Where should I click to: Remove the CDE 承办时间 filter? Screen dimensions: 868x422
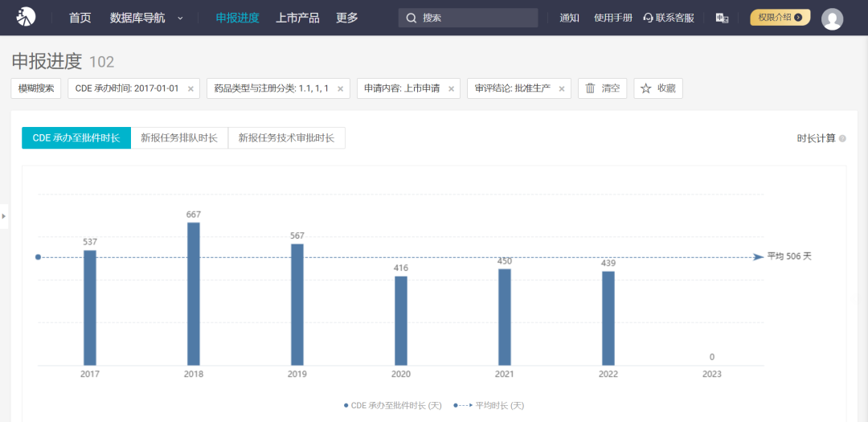(x=190, y=88)
